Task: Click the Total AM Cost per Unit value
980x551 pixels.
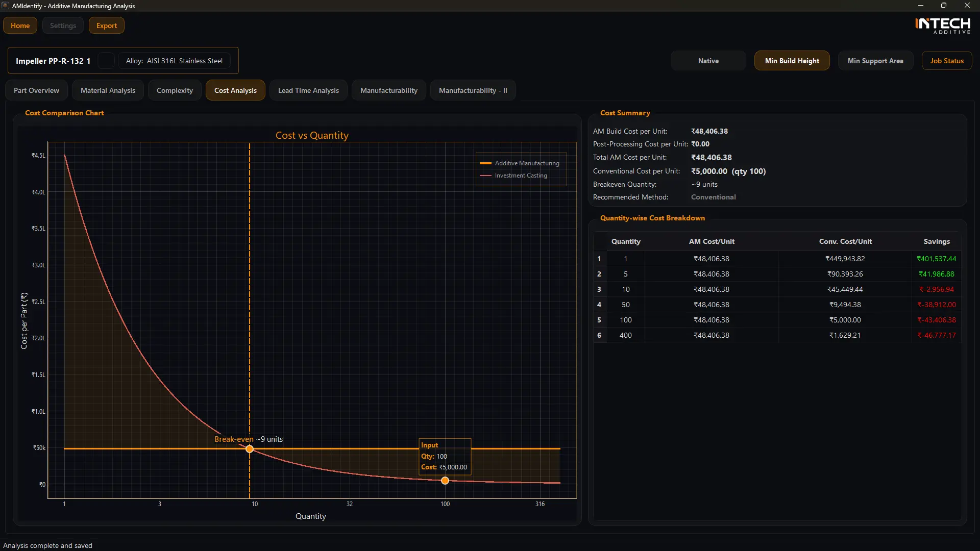Action: (x=712, y=158)
